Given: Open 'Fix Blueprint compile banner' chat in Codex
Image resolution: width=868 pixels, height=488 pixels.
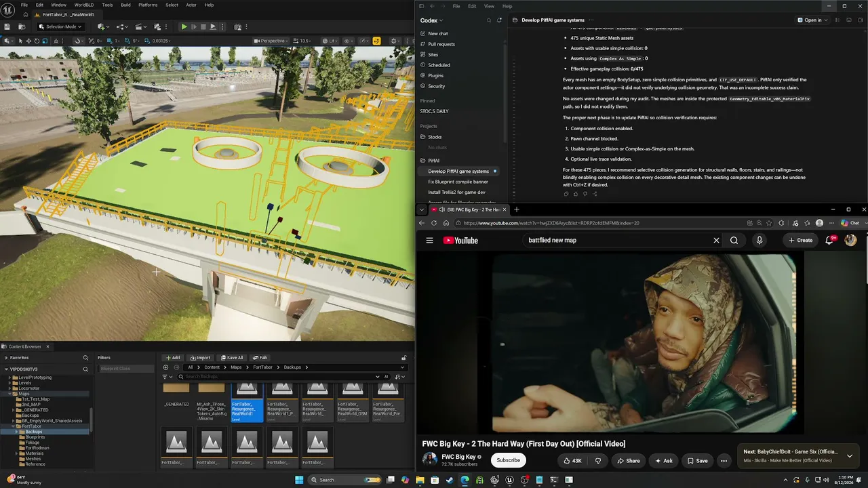Looking at the screenshot, I should click(458, 182).
